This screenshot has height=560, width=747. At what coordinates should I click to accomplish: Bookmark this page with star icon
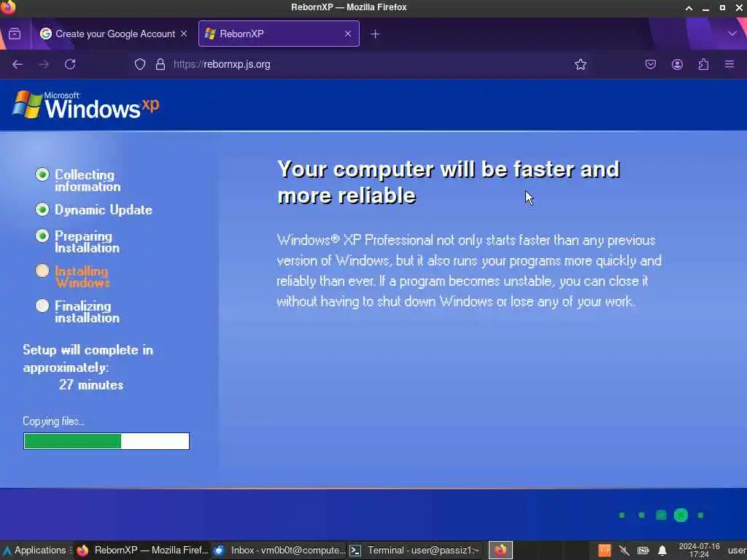580,64
